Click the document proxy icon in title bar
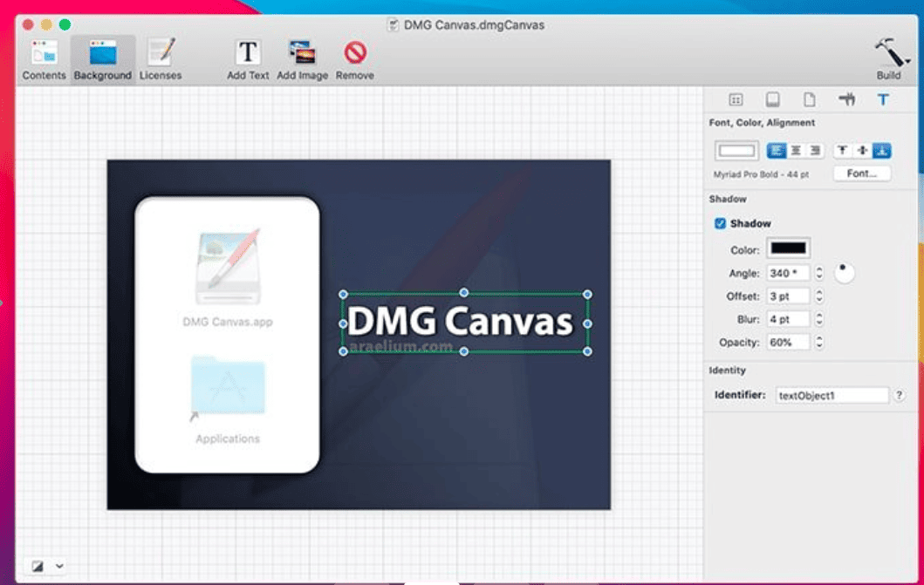 click(x=393, y=24)
